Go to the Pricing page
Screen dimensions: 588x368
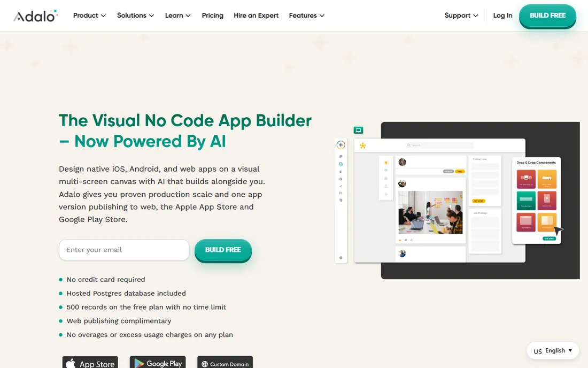212,16
